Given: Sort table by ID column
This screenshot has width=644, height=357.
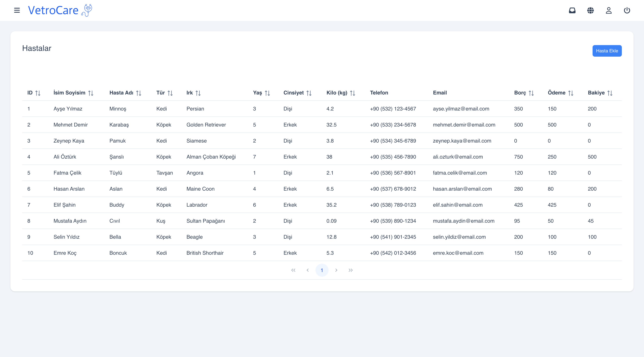Looking at the screenshot, I should [38, 93].
